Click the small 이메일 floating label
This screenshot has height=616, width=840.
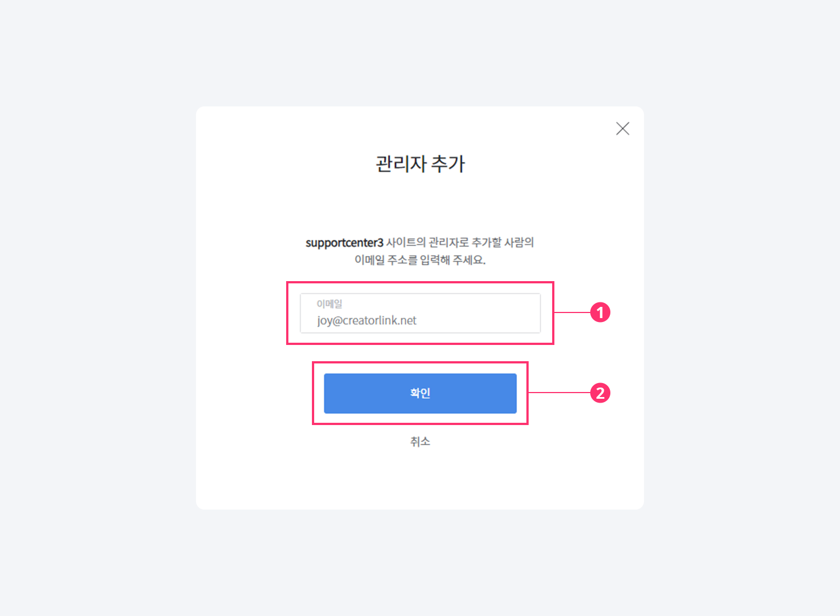point(329,304)
